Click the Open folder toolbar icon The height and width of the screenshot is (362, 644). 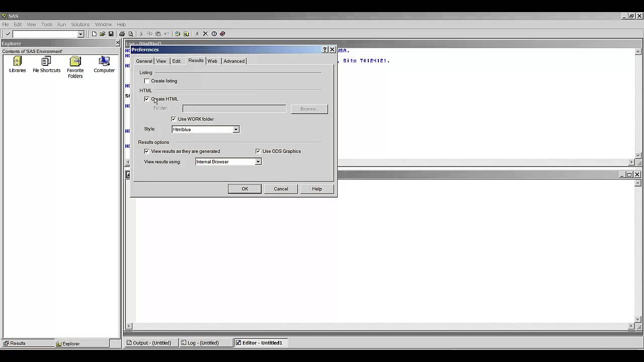coord(103,34)
